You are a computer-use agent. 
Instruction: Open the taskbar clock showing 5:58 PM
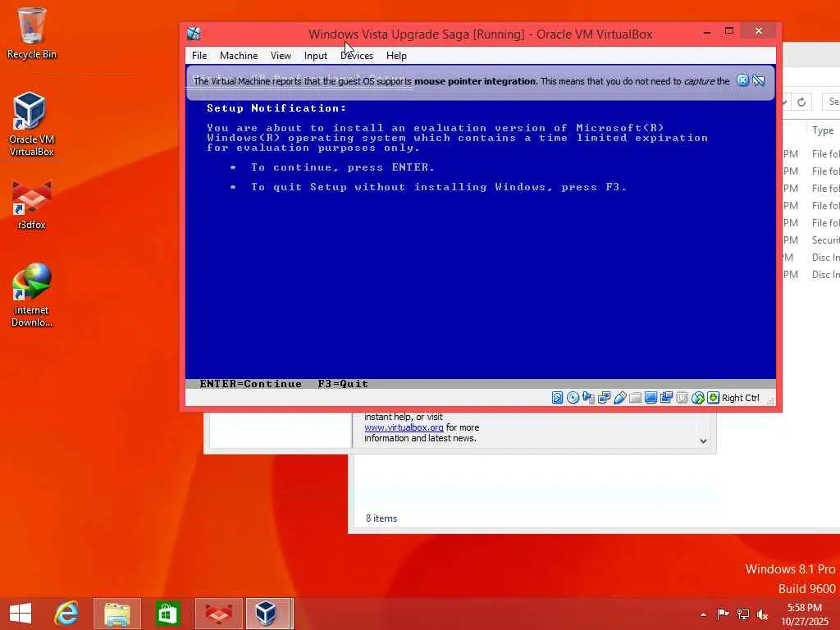click(805, 614)
